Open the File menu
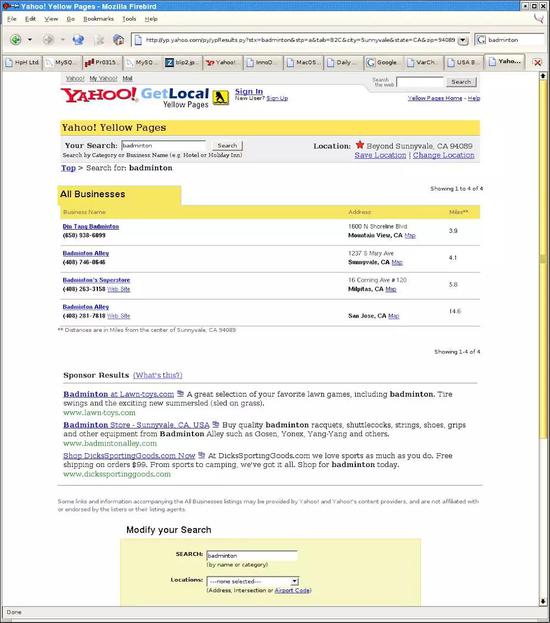The height and width of the screenshot is (623, 550). pos(12,19)
